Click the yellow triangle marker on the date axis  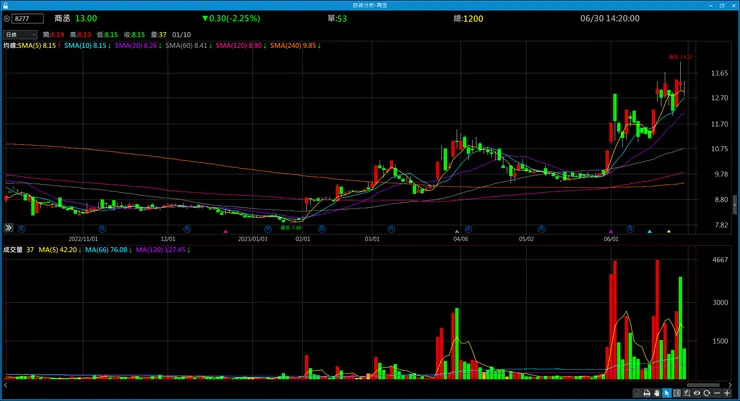668,231
